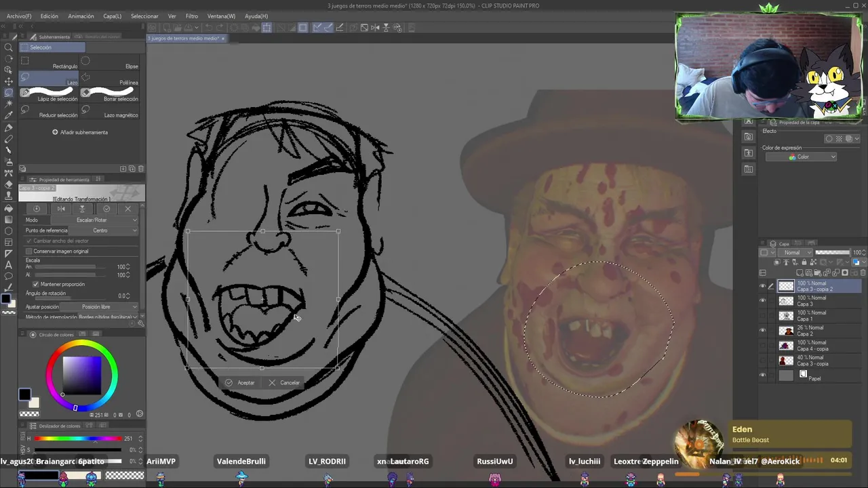
Task: Choose the Lápiz de selección subtool
Action: point(50,94)
